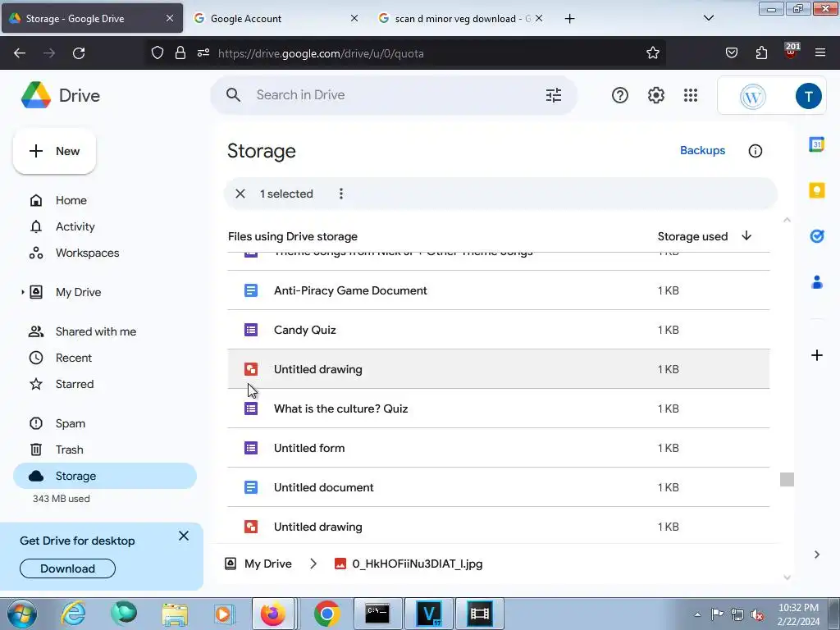Click the New button in Drive
The height and width of the screenshot is (630, 840).
tap(54, 151)
